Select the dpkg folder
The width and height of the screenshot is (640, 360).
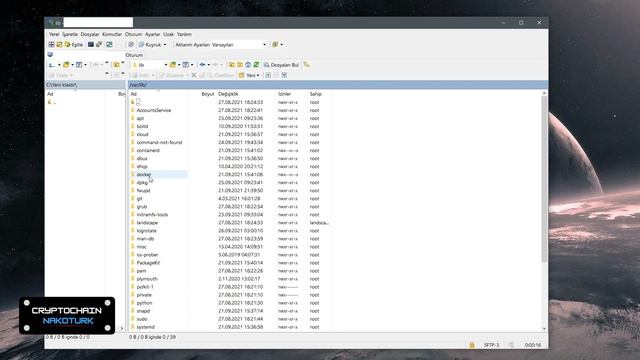coord(142,182)
